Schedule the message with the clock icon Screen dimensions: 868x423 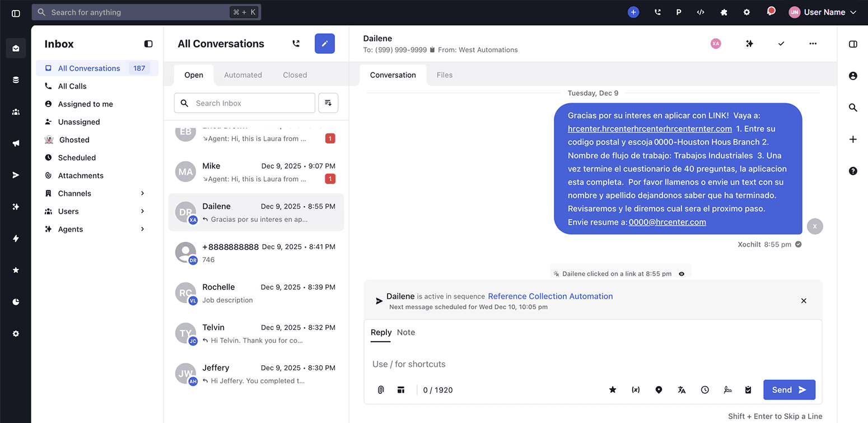click(704, 389)
